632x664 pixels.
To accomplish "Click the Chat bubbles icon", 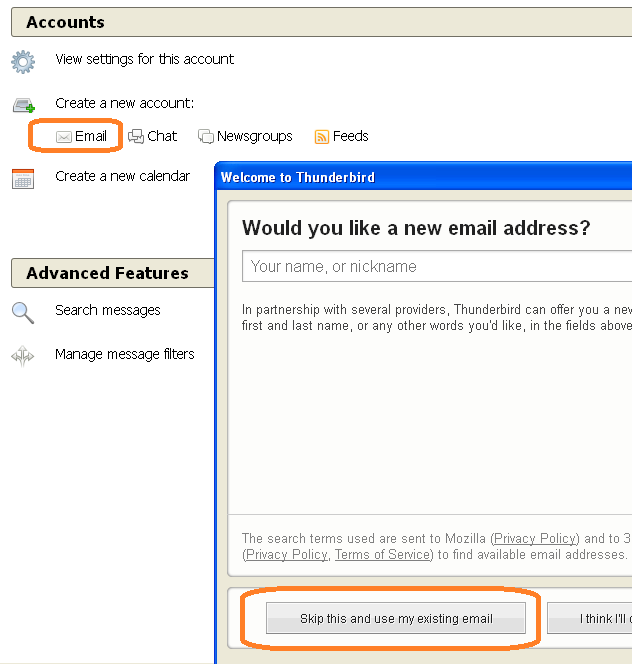I will pyautogui.click(x=136, y=137).
